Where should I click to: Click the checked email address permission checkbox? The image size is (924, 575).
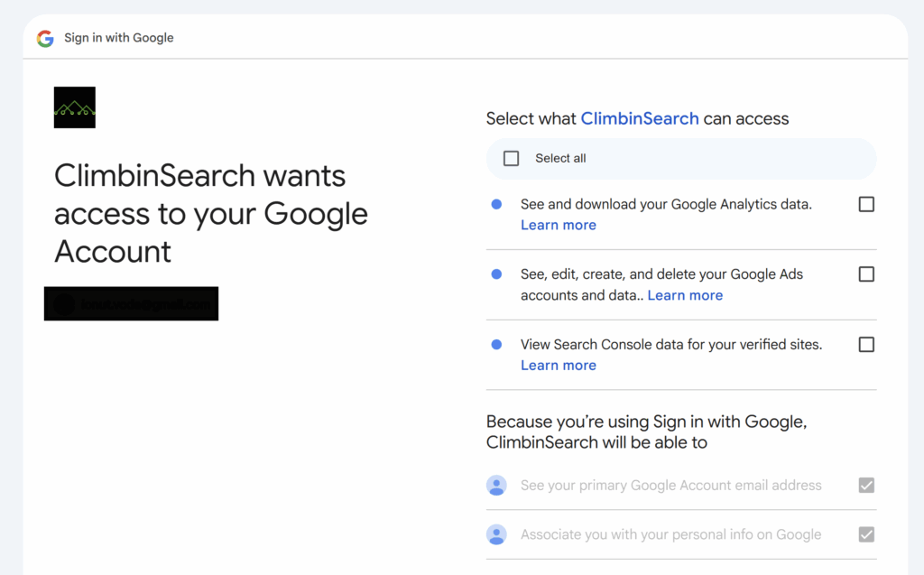pyautogui.click(x=866, y=485)
